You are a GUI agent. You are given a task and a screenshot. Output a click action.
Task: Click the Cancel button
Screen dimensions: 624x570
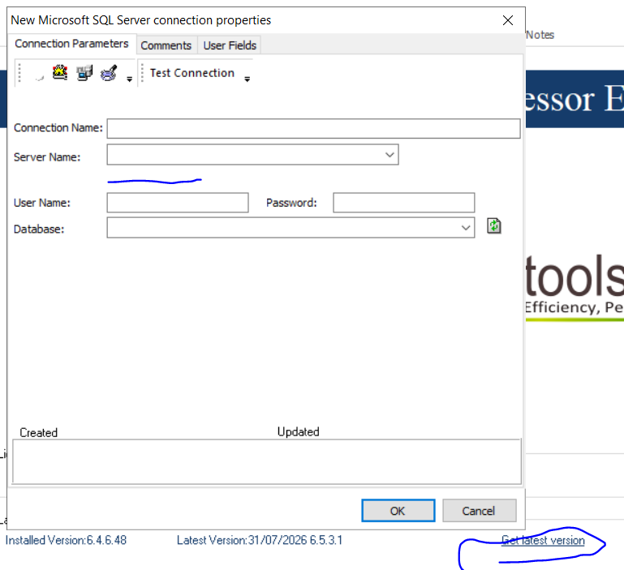click(479, 510)
